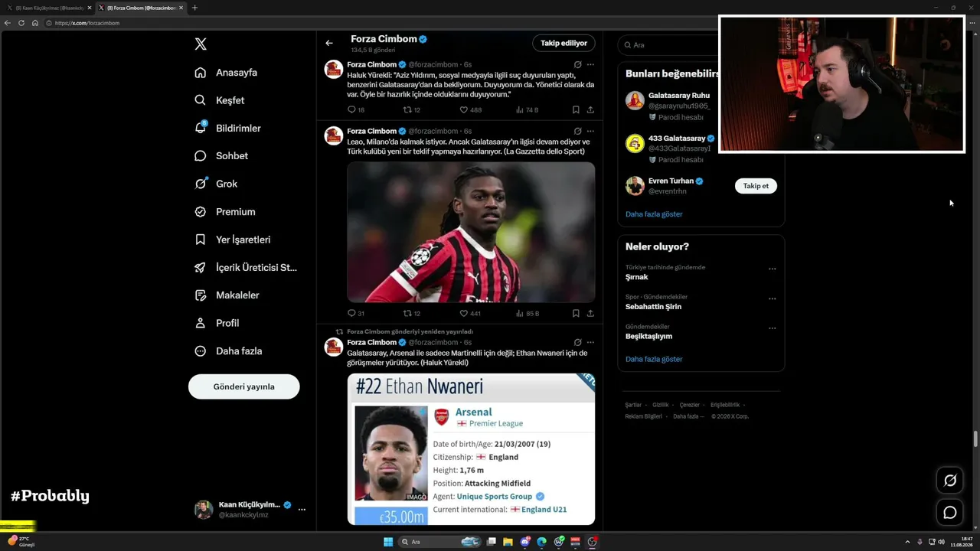Open more options on the Haluk Yürekli post
980x551 pixels.
[x=590, y=65]
